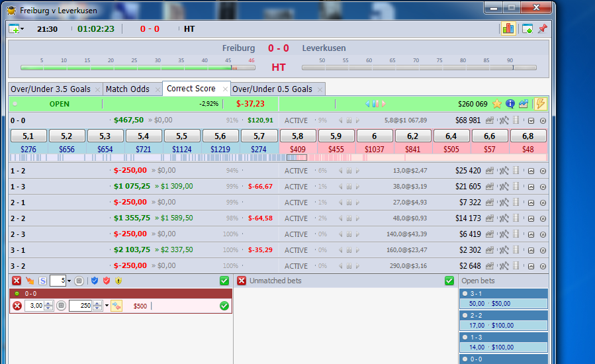595x364 pixels.
Task: Toggle the statistics bar chart icon
Action: coord(508,28)
